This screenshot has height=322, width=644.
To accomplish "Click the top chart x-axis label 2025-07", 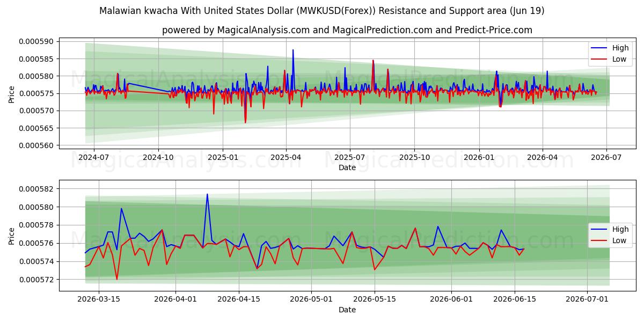I will point(350,158).
